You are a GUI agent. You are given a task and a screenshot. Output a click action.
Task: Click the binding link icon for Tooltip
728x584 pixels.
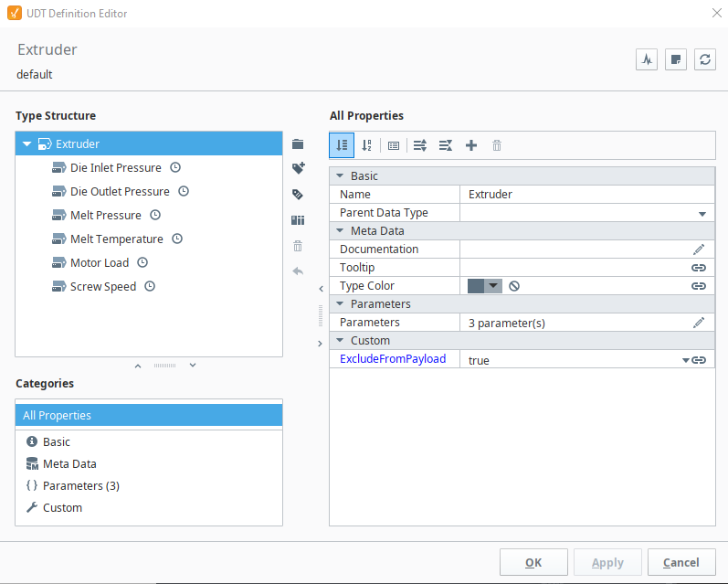[x=699, y=268]
